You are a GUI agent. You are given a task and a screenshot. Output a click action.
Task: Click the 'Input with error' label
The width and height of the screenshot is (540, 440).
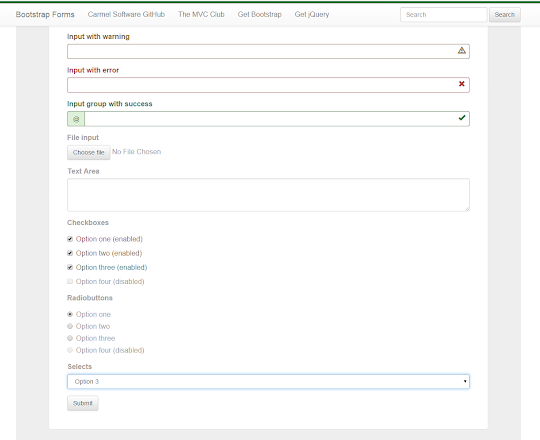pyautogui.click(x=93, y=70)
